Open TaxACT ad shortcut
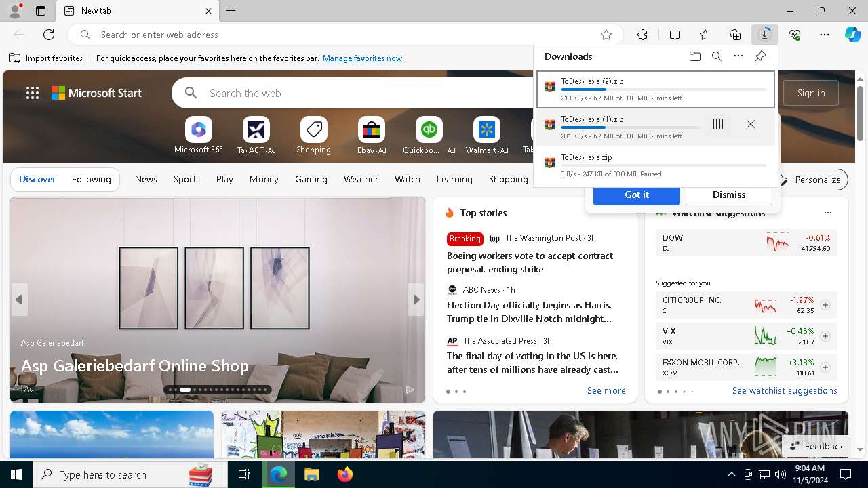Image resolution: width=868 pixels, height=488 pixels. click(256, 136)
